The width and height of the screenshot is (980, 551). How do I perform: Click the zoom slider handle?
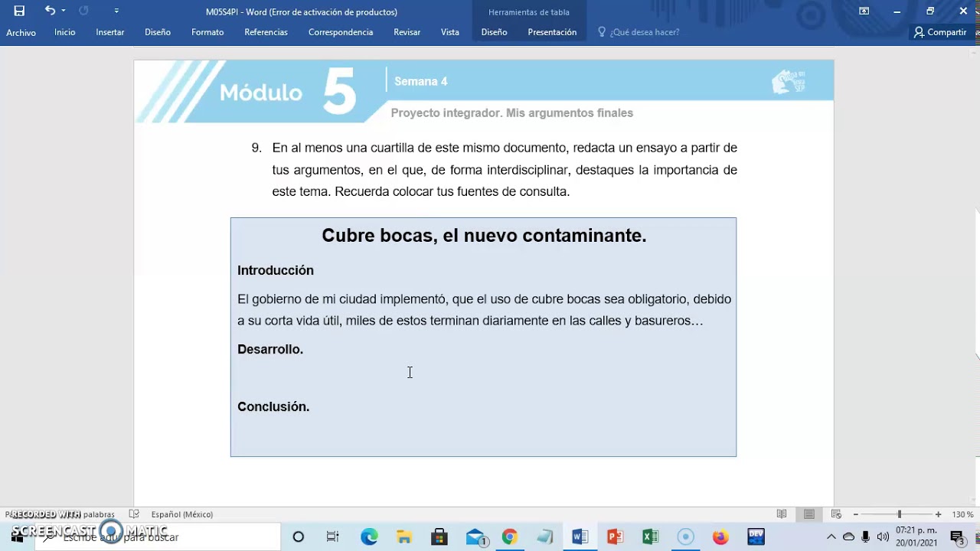pos(900,514)
